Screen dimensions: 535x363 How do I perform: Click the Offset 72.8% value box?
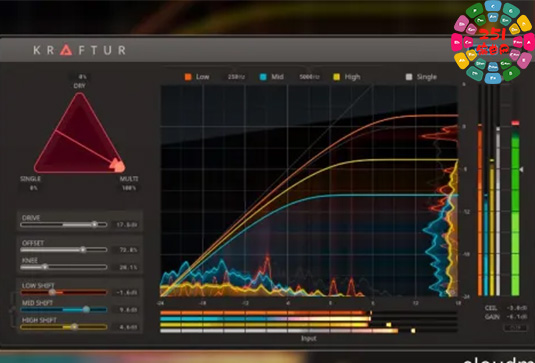pos(127,250)
